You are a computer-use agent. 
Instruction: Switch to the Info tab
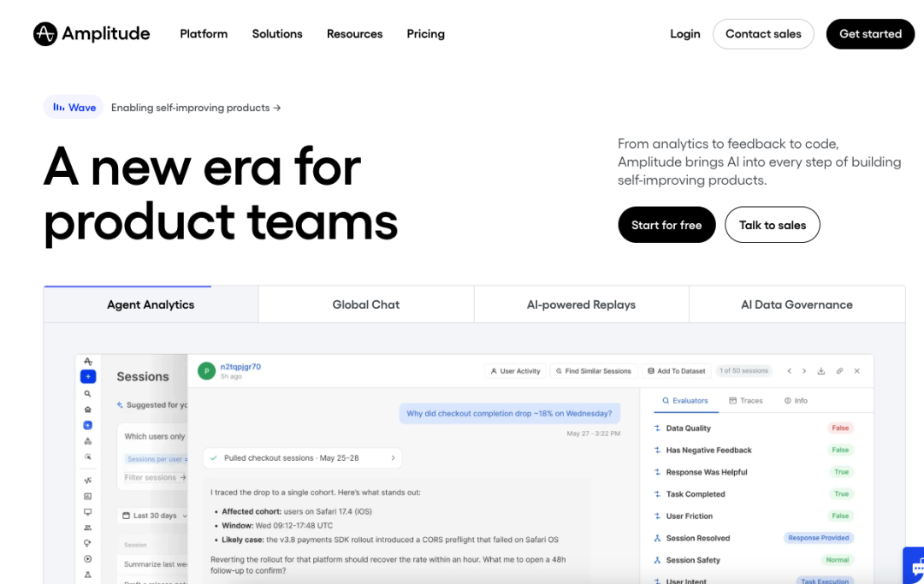click(797, 400)
